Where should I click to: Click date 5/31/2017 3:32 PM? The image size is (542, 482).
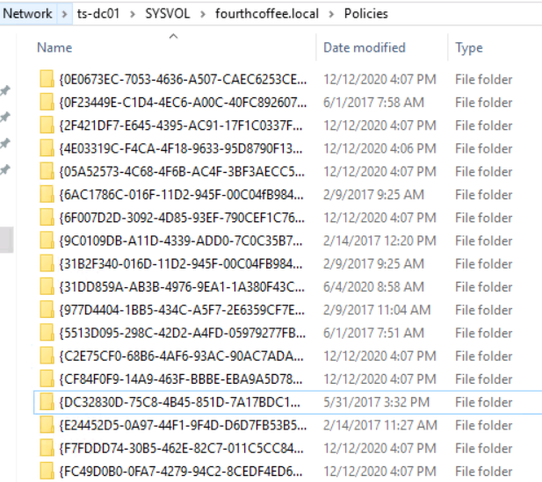pyautogui.click(x=376, y=402)
